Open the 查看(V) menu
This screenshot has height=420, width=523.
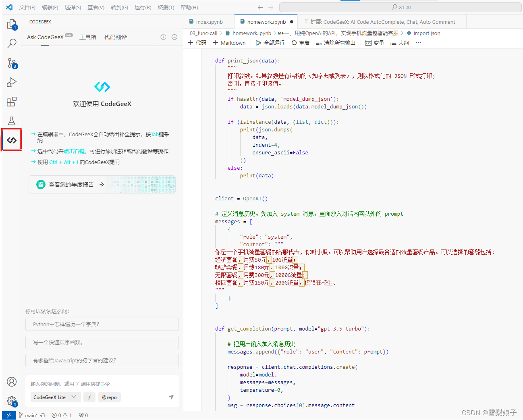tap(96, 7)
